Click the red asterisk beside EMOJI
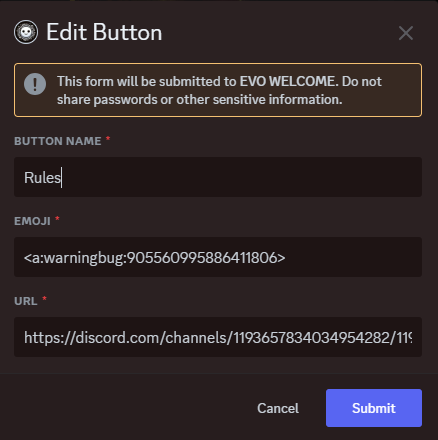Image resolution: width=438 pixels, height=440 pixels. click(x=57, y=219)
